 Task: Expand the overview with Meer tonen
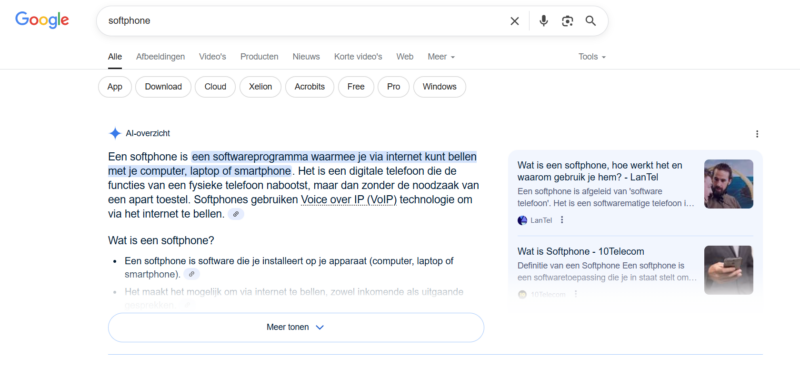pos(296,327)
